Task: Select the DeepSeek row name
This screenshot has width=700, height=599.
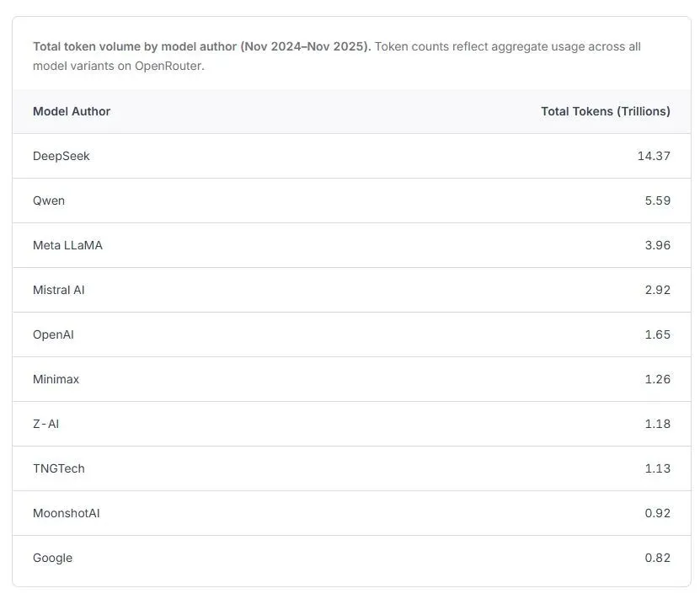Action: 61,156
